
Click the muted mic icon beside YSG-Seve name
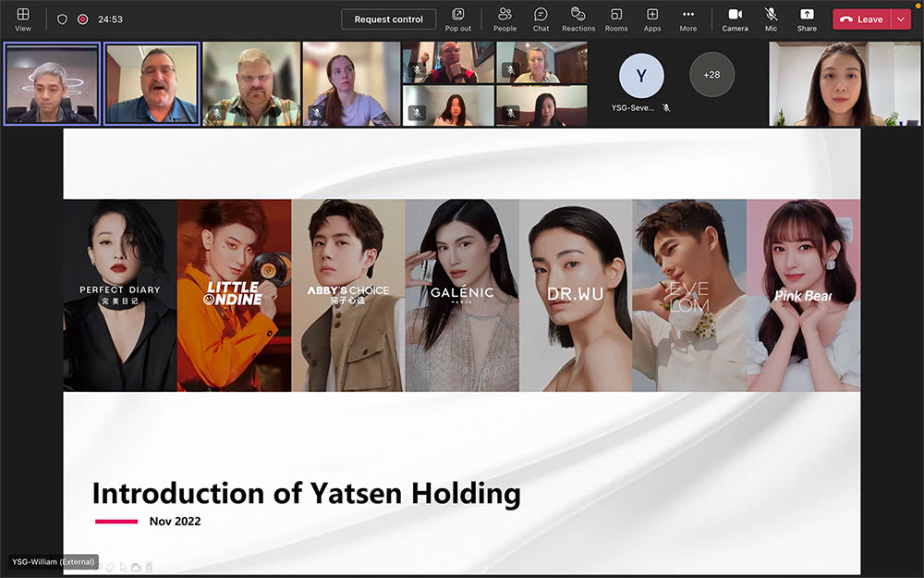click(666, 108)
